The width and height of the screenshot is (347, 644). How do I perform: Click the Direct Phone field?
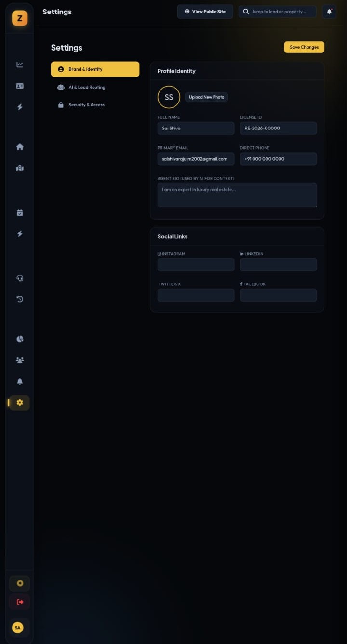(279, 159)
